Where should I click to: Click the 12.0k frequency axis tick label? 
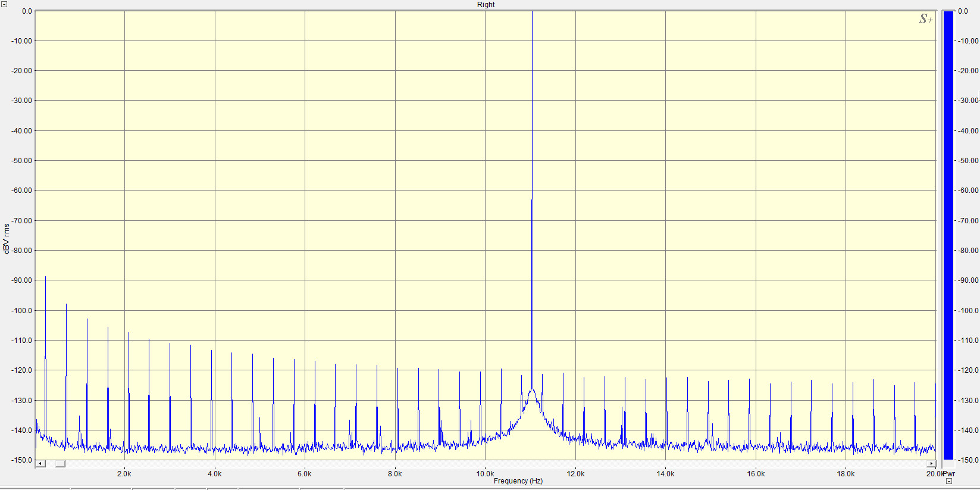(575, 474)
